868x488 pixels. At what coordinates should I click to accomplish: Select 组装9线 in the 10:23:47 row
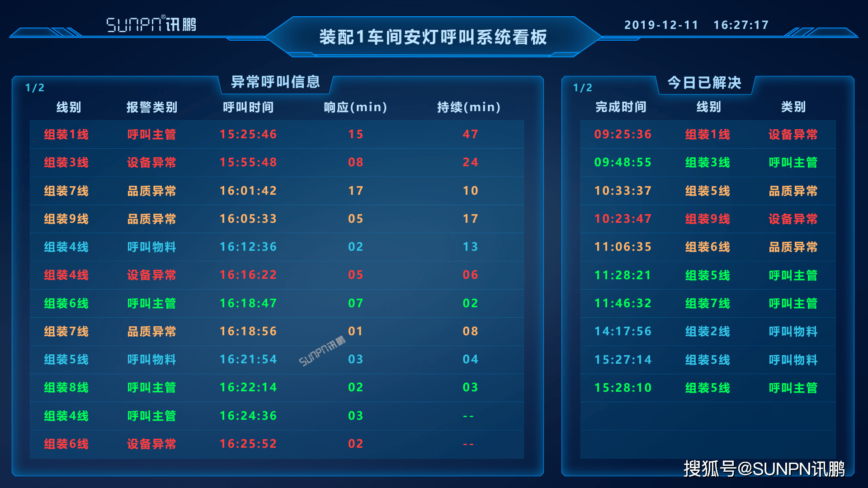coord(708,219)
